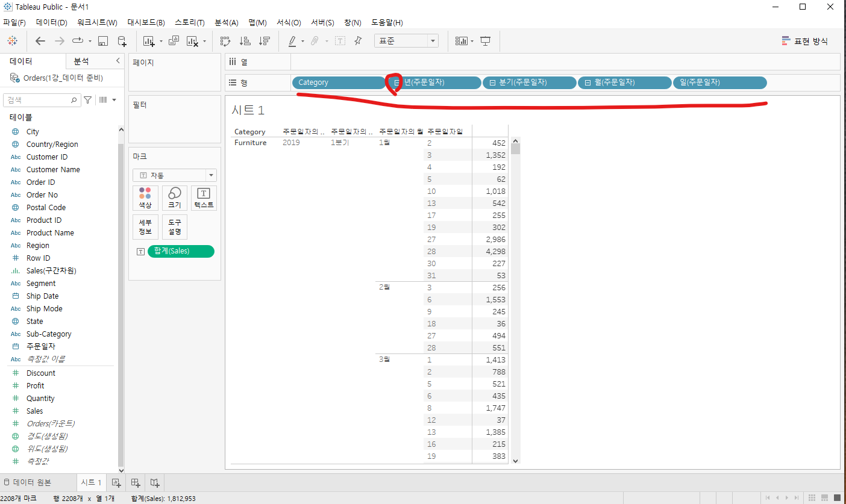Click the 검색 field search box

pos(42,100)
